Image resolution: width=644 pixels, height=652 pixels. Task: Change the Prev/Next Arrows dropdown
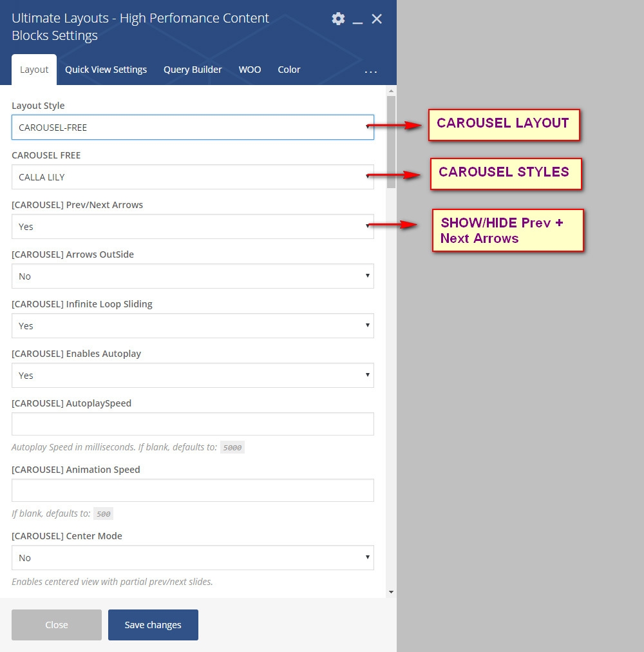pyautogui.click(x=193, y=227)
